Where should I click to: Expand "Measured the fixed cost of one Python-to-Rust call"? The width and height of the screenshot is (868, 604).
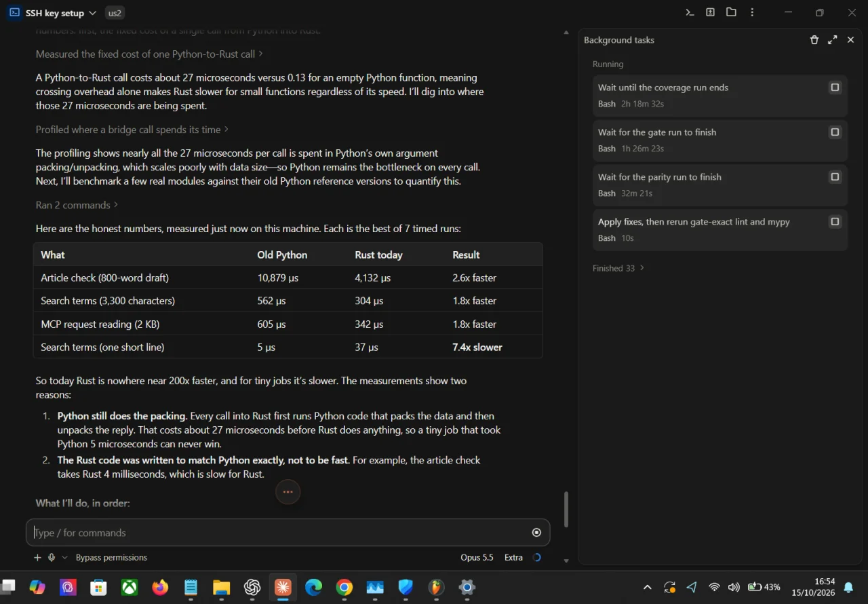tap(149, 54)
